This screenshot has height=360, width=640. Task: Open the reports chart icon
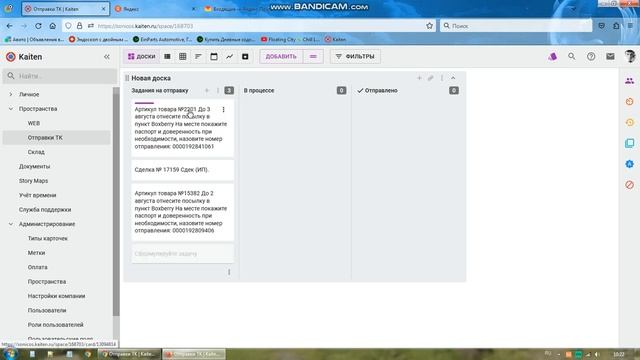(x=229, y=56)
